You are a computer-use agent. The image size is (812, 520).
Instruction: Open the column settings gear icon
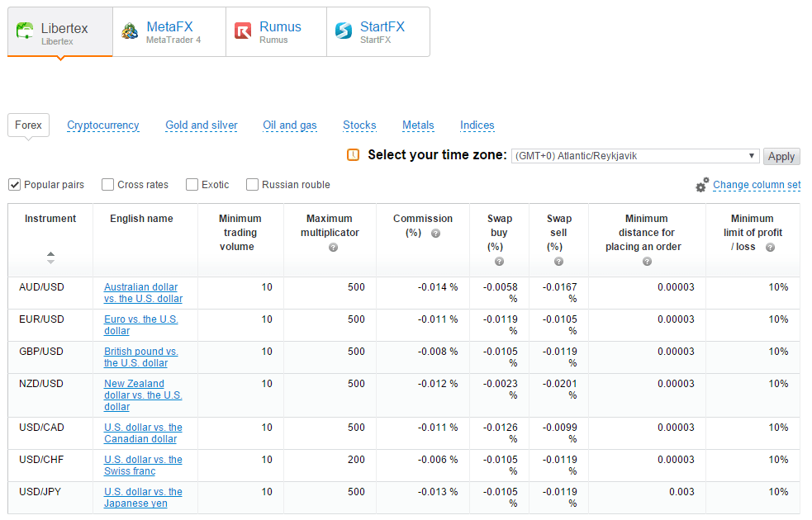point(702,183)
